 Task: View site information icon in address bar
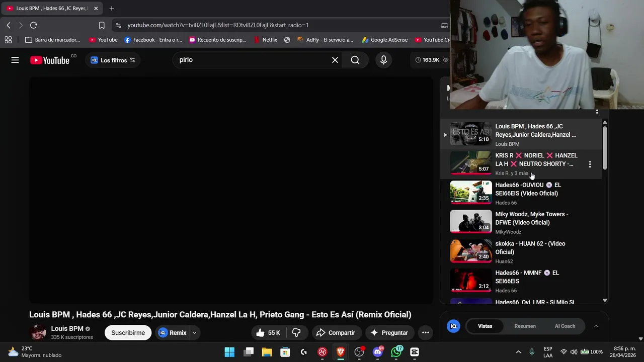(x=118, y=25)
